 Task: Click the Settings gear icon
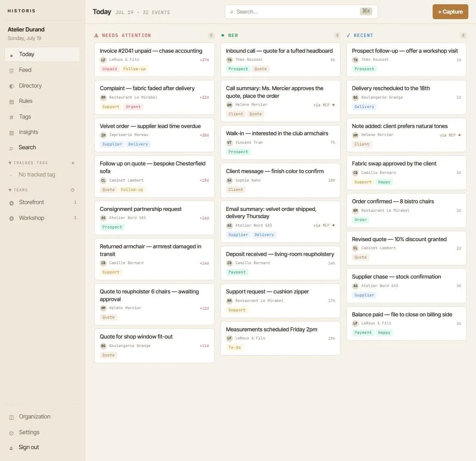coord(11,433)
